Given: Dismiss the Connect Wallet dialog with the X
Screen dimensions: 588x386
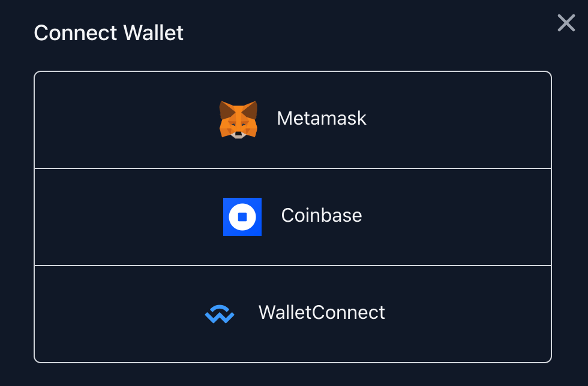Looking at the screenshot, I should [566, 23].
